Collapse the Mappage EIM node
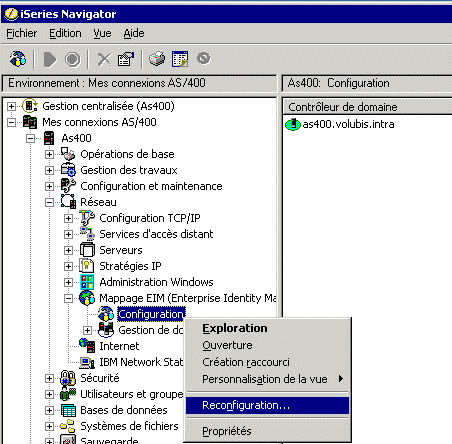The width and height of the screenshot is (452, 444). pyautogui.click(x=68, y=298)
